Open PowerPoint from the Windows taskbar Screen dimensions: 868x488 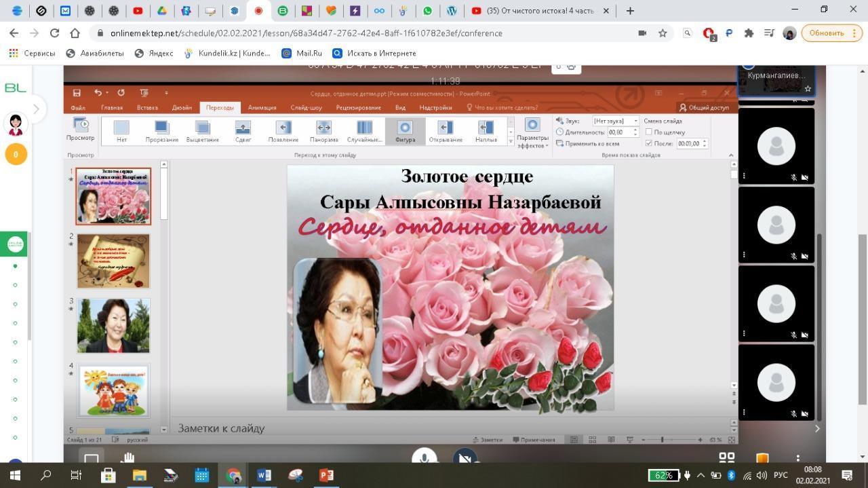point(326,475)
